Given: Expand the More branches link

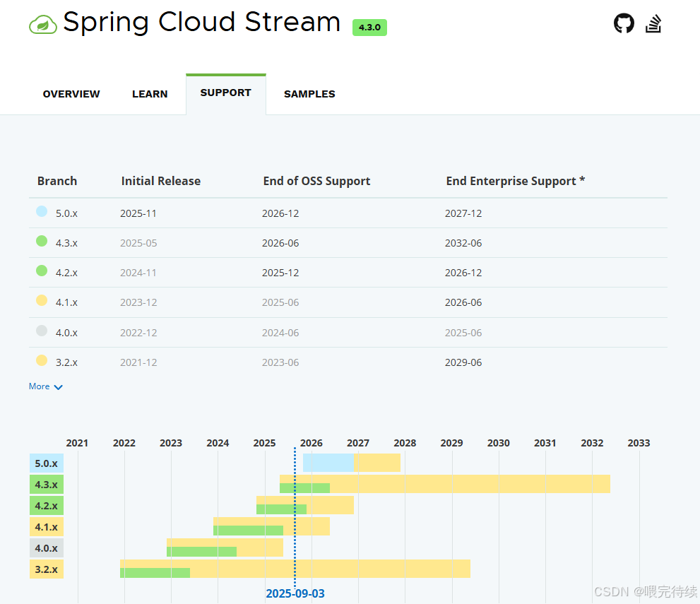Looking at the screenshot, I should (x=45, y=386).
